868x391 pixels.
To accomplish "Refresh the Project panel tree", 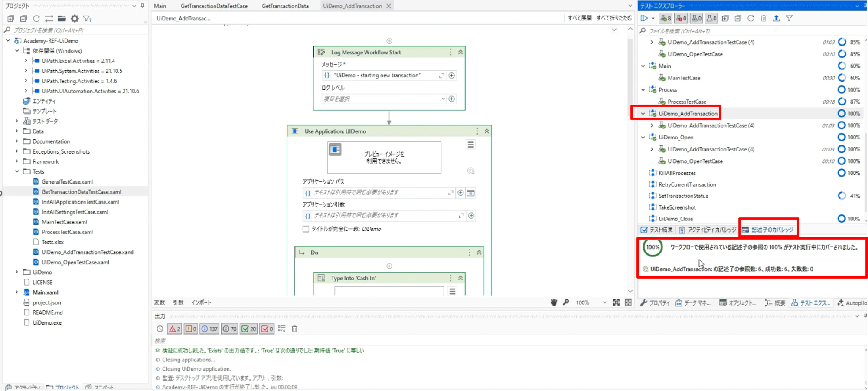I will pyautogui.click(x=36, y=19).
